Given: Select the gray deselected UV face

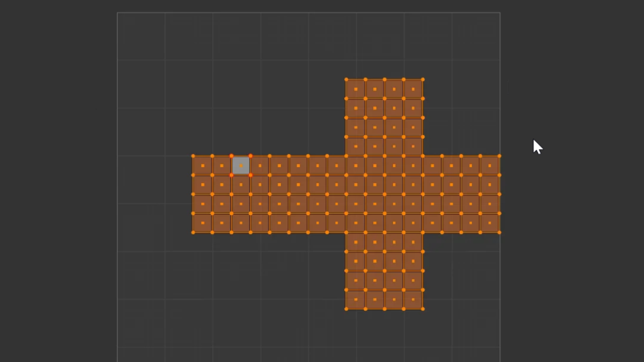Looking at the screenshot, I should pos(241,166).
